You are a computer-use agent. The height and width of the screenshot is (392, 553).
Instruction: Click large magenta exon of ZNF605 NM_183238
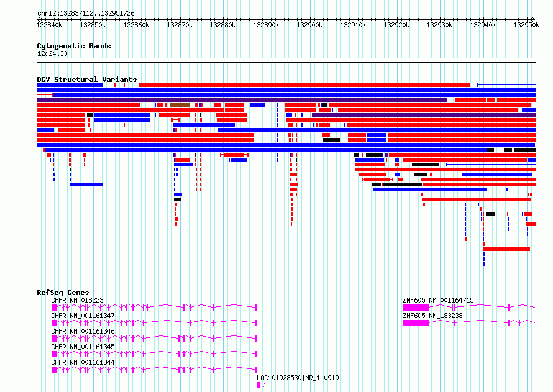[x=416, y=323]
